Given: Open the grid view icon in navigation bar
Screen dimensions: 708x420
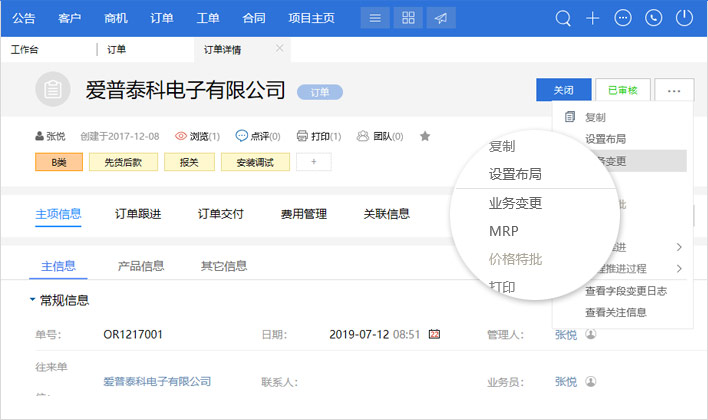Looking at the screenshot, I should pyautogui.click(x=407, y=18).
